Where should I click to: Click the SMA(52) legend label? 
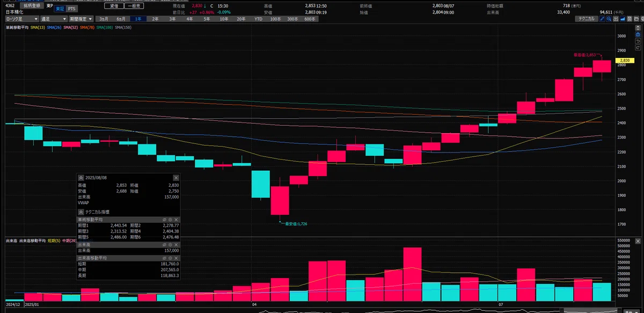click(71, 27)
